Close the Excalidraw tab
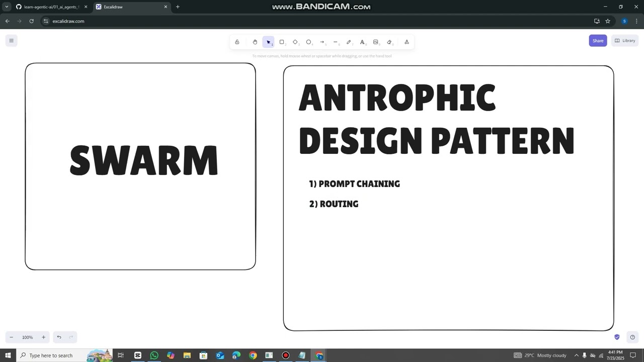Image resolution: width=644 pixels, height=362 pixels. click(166, 7)
